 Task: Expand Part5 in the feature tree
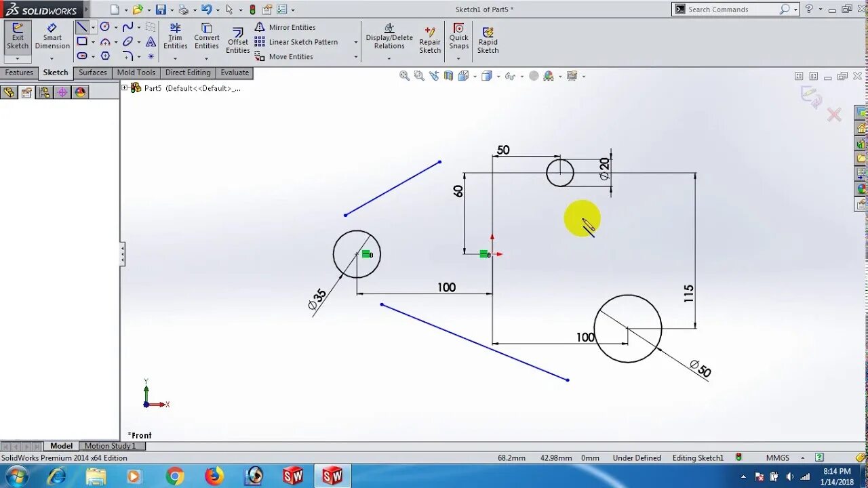point(125,87)
